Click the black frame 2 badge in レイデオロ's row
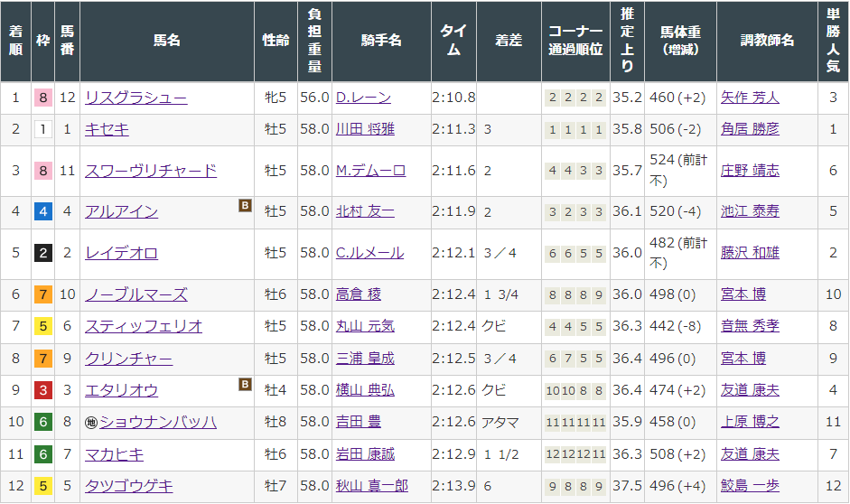The height and width of the screenshot is (504, 850). coord(43,253)
